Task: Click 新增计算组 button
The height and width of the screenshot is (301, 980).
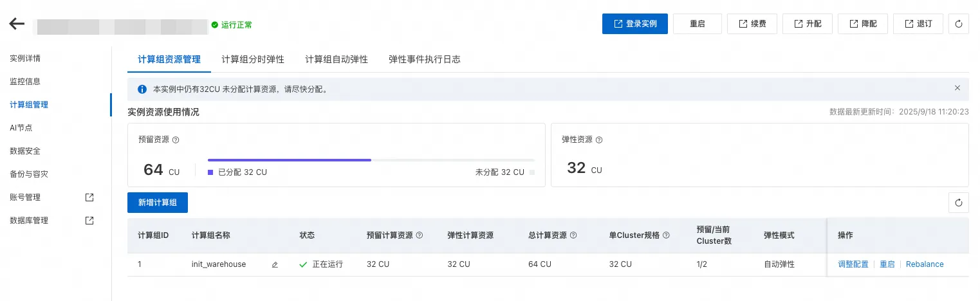Action: pos(158,203)
